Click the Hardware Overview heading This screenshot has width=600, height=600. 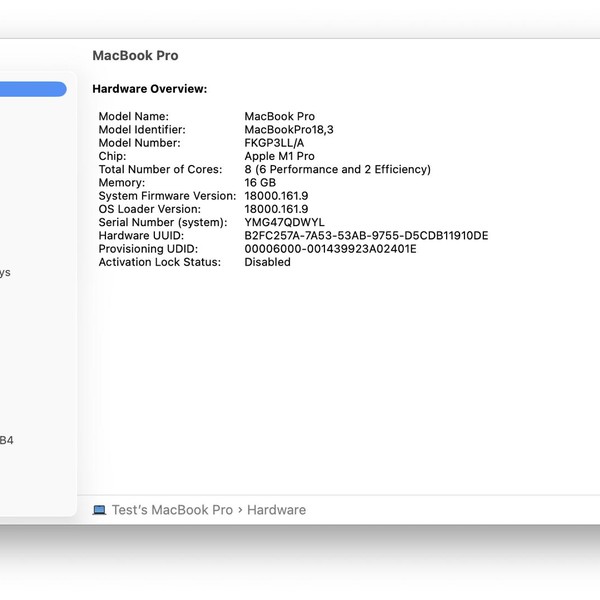pos(150,89)
